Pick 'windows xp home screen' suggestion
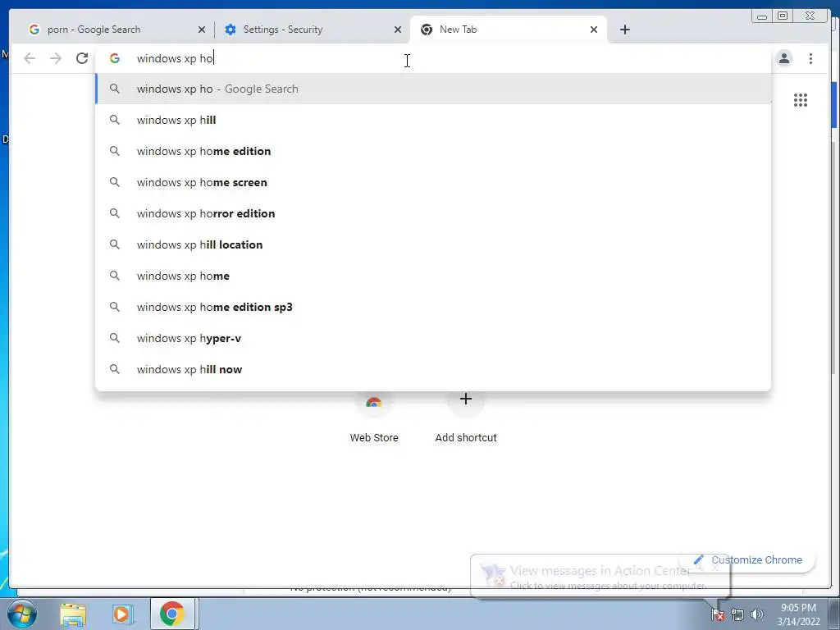 tap(433, 182)
